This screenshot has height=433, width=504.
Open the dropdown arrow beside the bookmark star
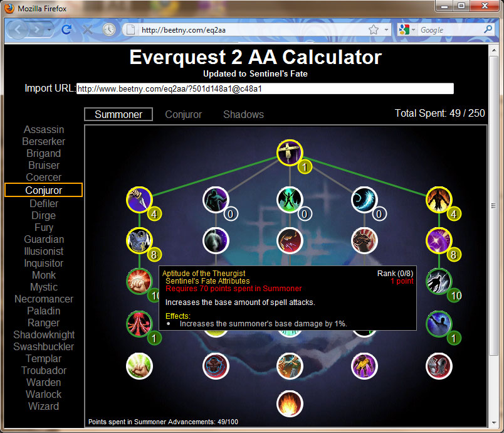(385, 29)
